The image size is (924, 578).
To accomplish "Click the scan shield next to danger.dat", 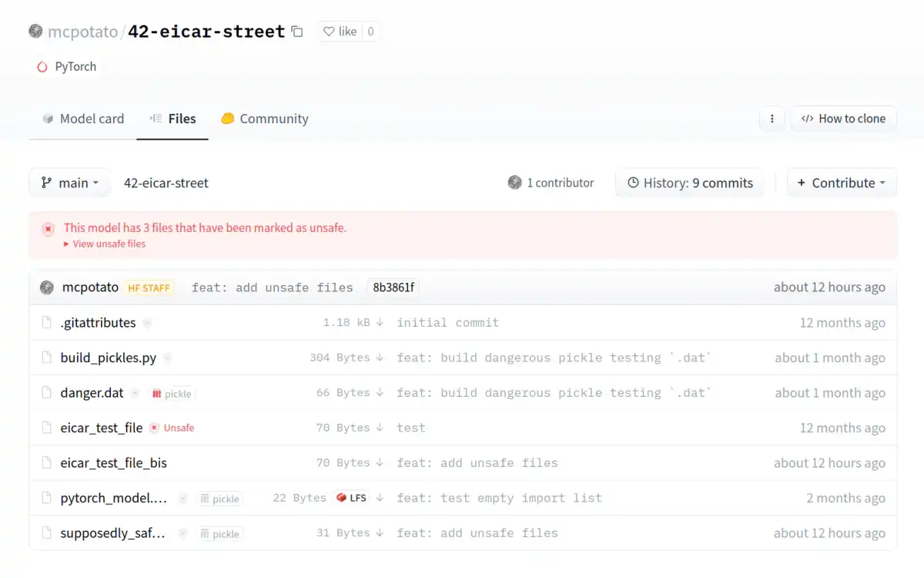I will [x=135, y=393].
